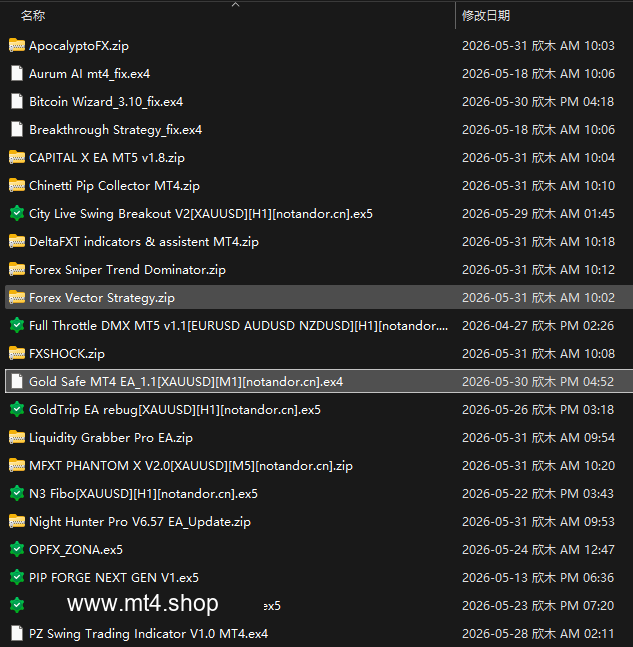The image size is (633, 647).
Task: Select the file name Breakthrough Strategy_fix.ex4
Action: [116, 130]
